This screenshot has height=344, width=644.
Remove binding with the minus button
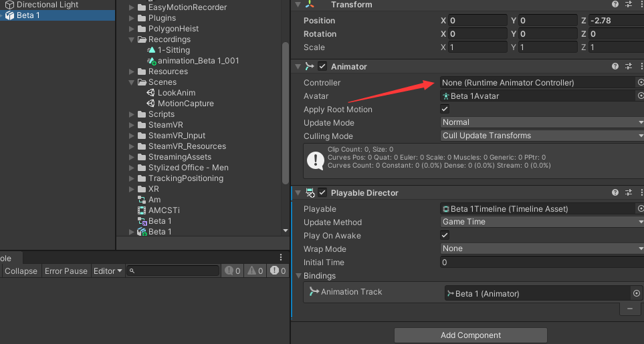click(x=630, y=309)
